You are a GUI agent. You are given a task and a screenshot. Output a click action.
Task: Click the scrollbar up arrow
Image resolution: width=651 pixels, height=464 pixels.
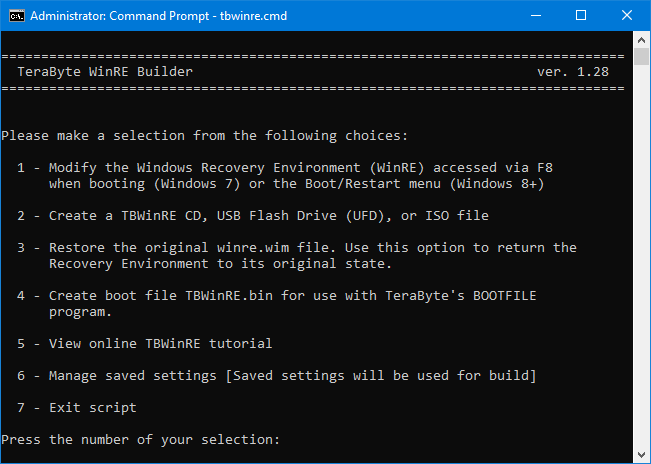click(641, 40)
